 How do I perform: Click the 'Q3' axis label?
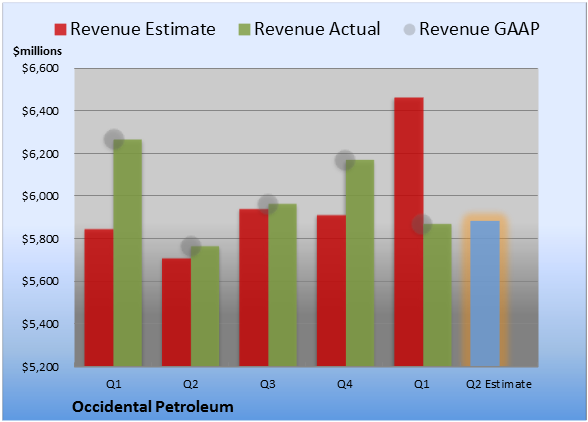click(x=268, y=384)
